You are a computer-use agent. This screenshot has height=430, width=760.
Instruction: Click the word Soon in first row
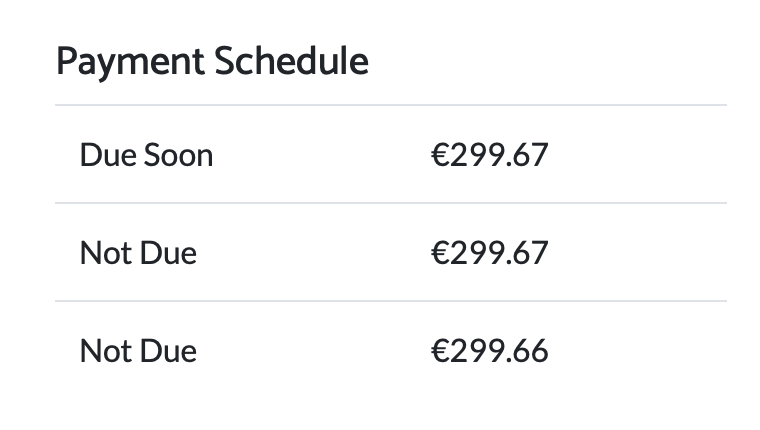click(x=178, y=155)
